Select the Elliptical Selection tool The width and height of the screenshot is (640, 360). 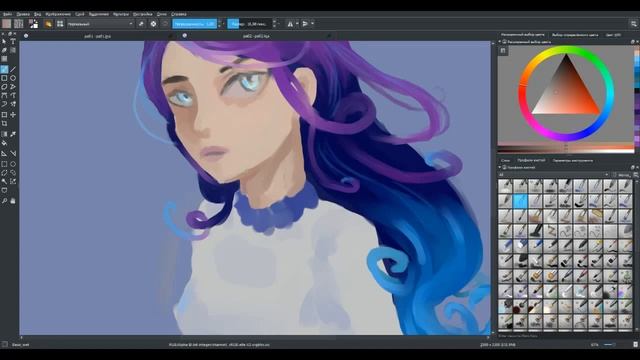pyautogui.click(x=13, y=164)
